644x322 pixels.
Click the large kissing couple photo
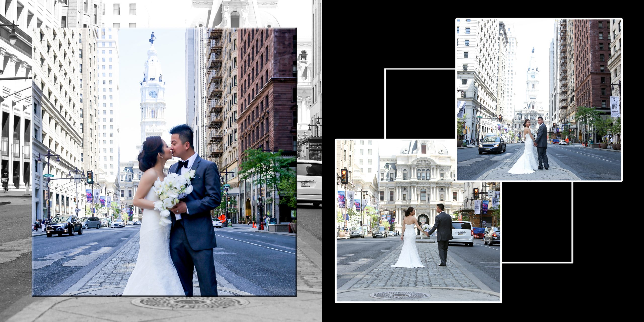click(164, 162)
